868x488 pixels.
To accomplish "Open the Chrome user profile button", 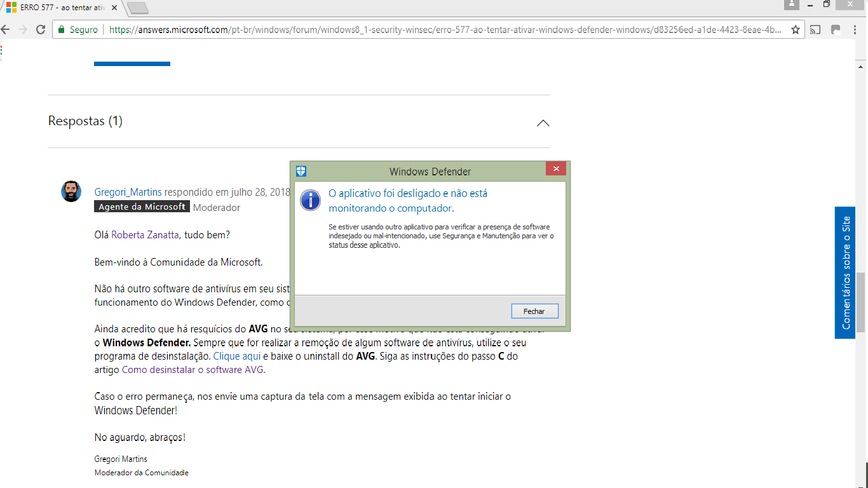I will tap(791, 4).
